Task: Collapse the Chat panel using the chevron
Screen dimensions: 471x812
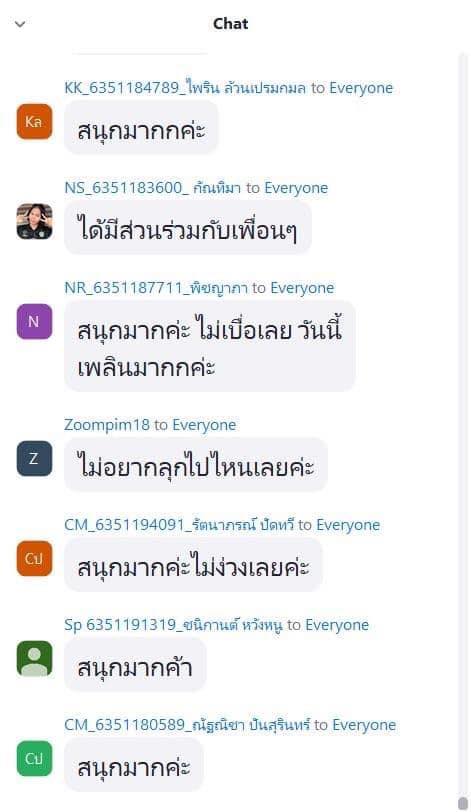Action: click(x=20, y=24)
